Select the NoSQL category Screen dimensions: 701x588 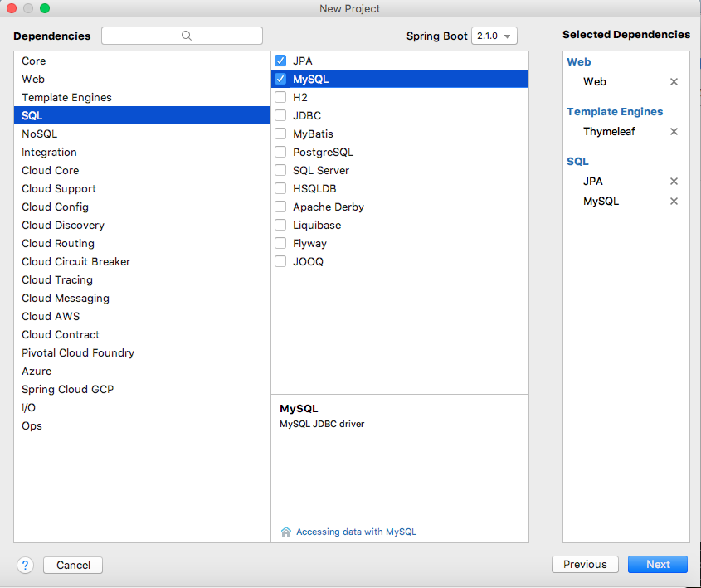(x=142, y=134)
